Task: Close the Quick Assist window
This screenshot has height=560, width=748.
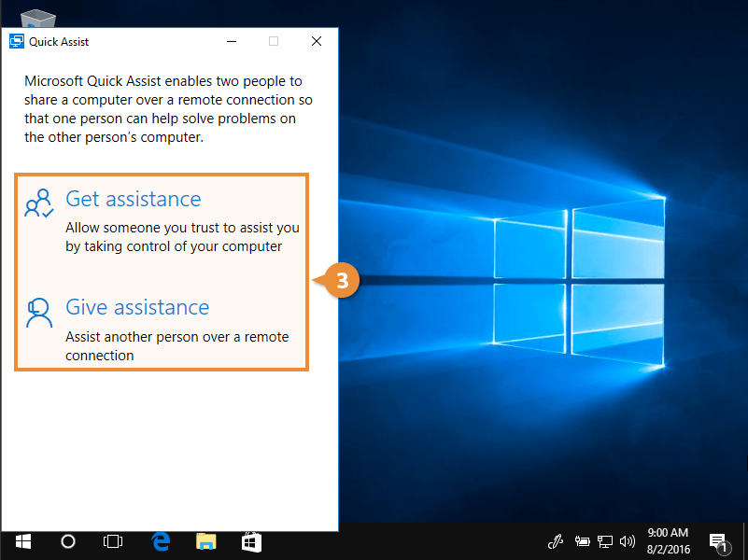Action: coord(317,41)
